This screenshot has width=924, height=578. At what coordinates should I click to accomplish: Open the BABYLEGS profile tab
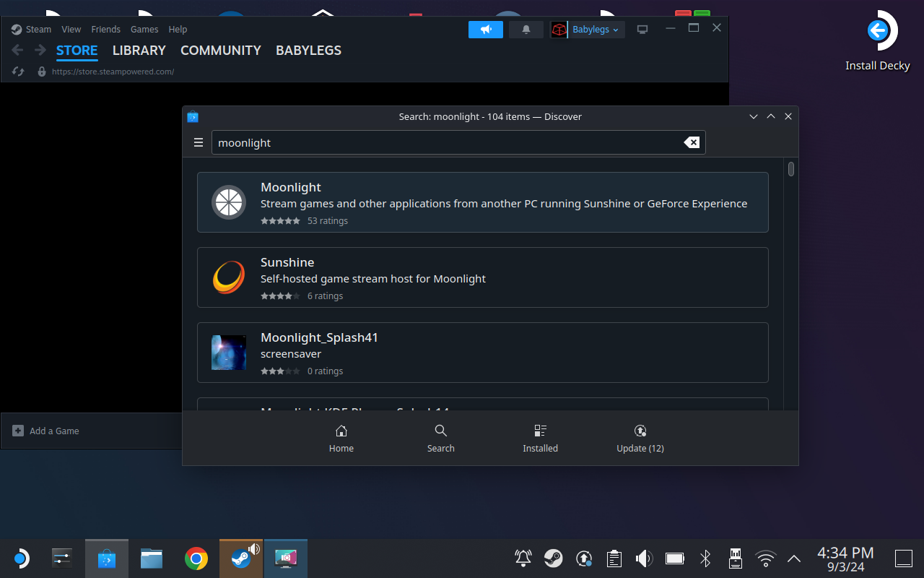point(309,51)
